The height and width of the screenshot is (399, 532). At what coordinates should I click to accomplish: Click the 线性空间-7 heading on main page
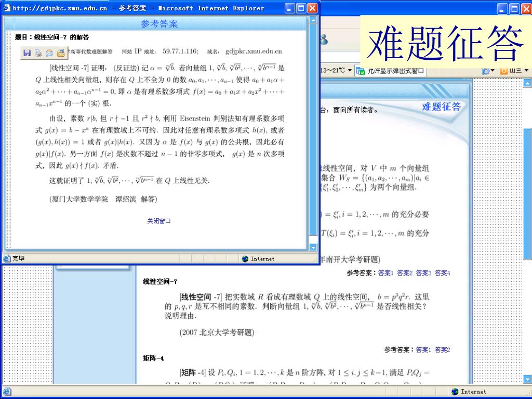click(160, 282)
